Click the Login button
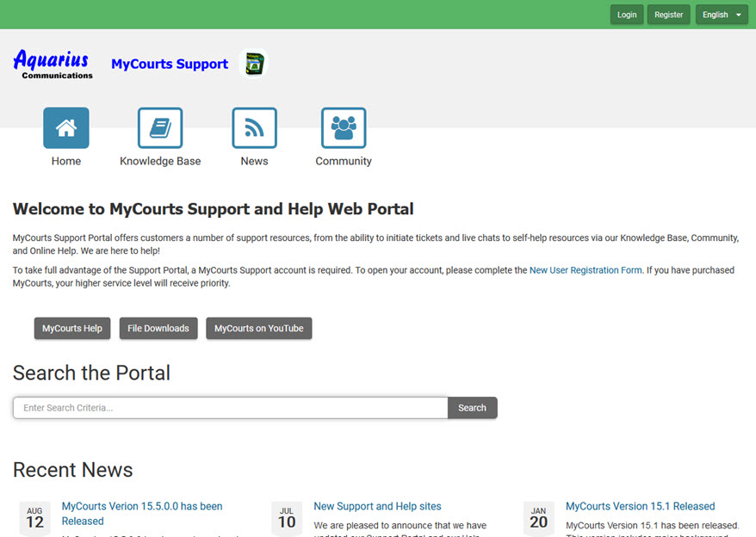Image resolution: width=756 pixels, height=537 pixels. pos(627,15)
